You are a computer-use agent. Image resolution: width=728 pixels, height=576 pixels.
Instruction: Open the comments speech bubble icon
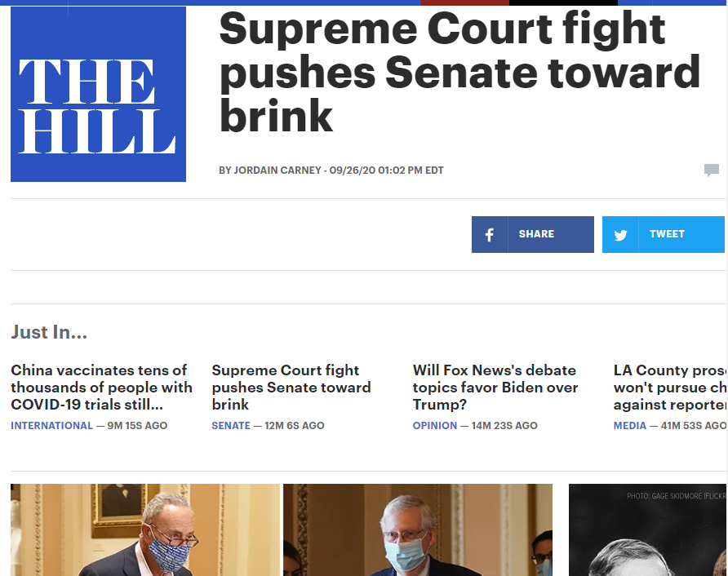[712, 171]
